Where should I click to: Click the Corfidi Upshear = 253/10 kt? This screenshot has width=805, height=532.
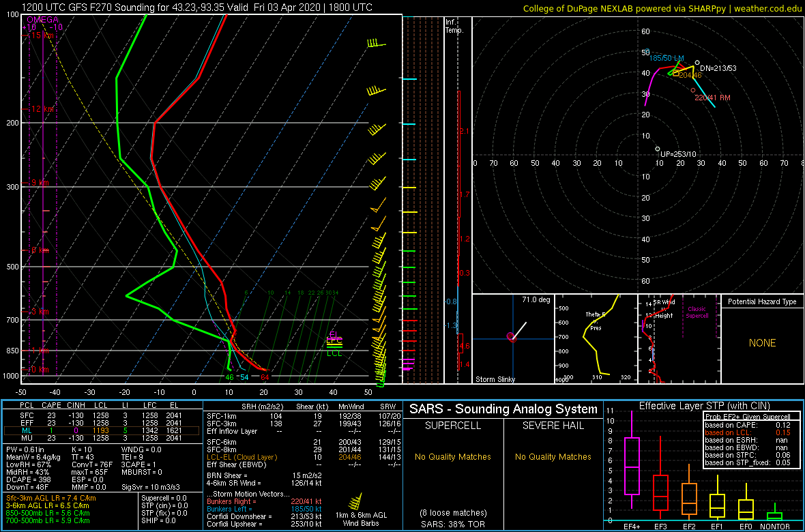click(x=264, y=524)
